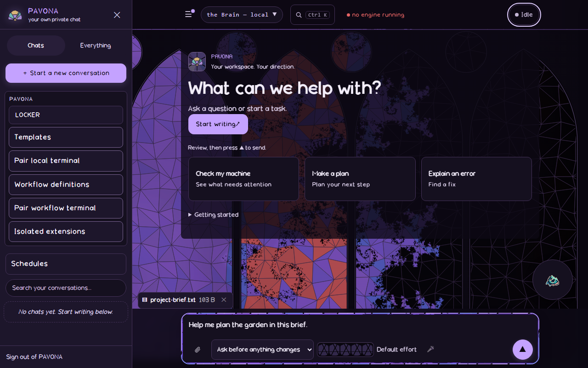Screen dimensions: 588x368
Task: Click the microphone dictation icon
Action: point(430,349)
